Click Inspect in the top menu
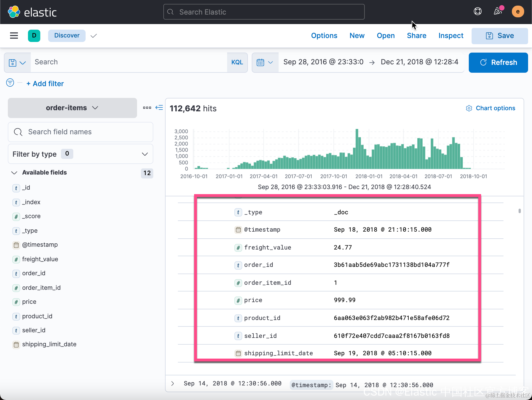Screen dimensions: 532x400 tap(451, 36)
